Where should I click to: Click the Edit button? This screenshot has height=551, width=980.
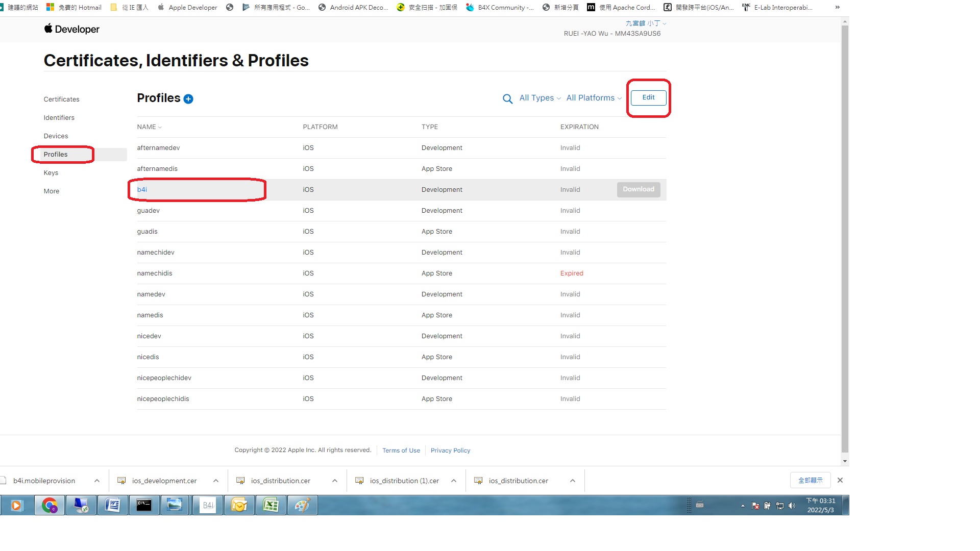tap(648, 97)
